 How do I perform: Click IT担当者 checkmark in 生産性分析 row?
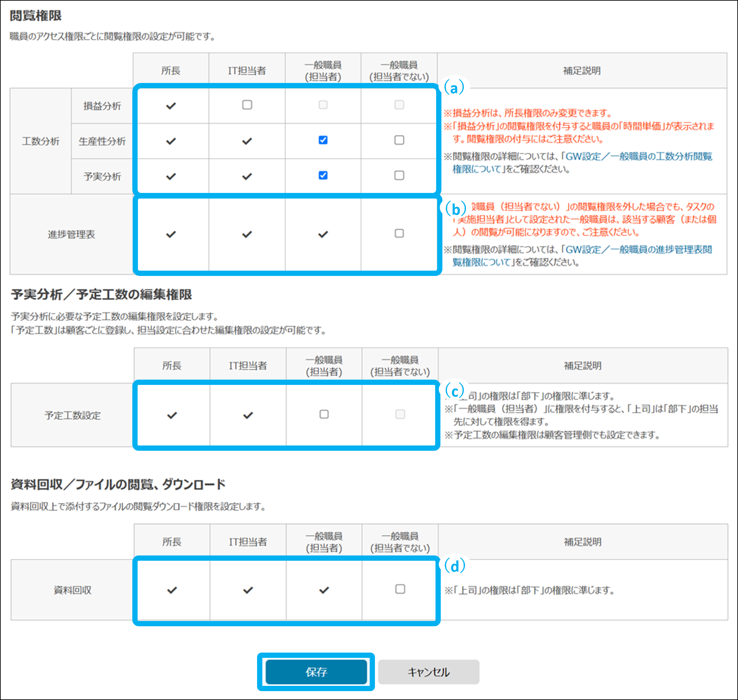tap(247, 141)
